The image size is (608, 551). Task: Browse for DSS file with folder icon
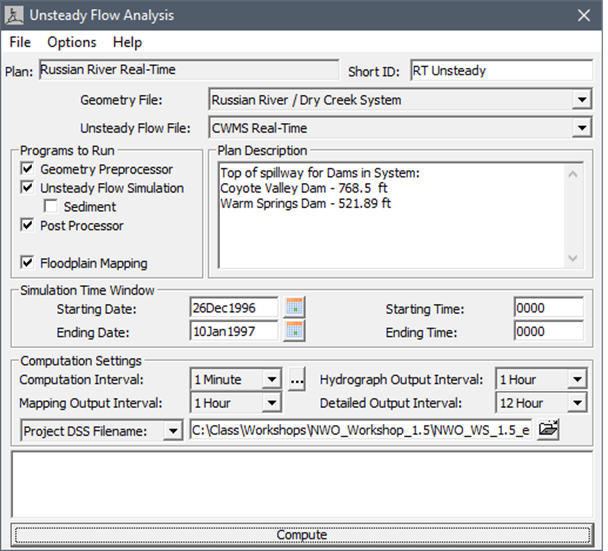point(548,429)
